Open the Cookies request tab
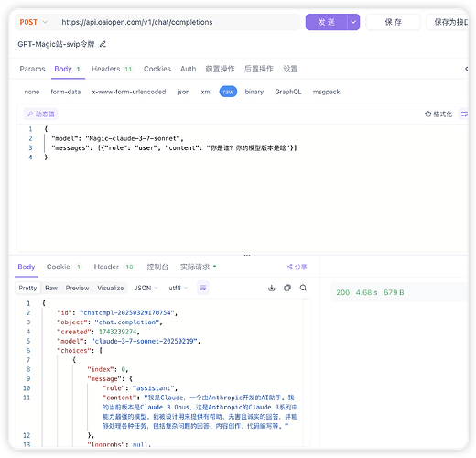The height and width of the screenshot is (458, 476). (157, 69)
